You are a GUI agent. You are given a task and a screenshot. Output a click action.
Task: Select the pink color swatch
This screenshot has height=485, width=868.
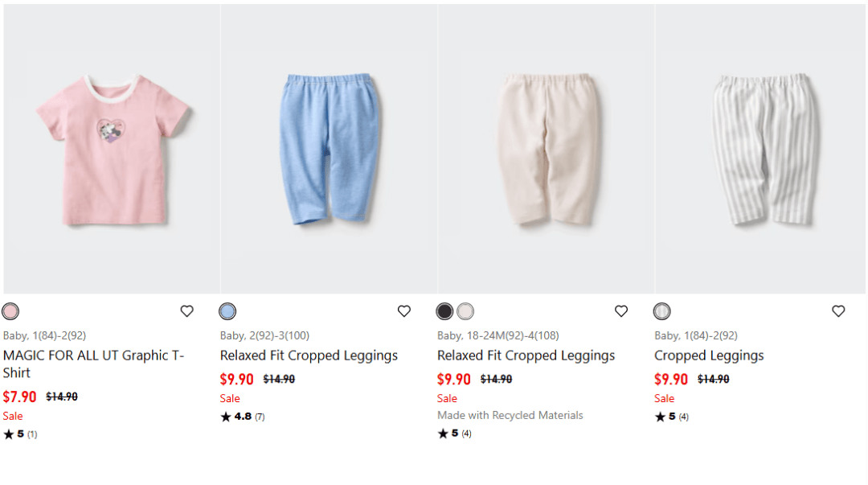[10, 311]
